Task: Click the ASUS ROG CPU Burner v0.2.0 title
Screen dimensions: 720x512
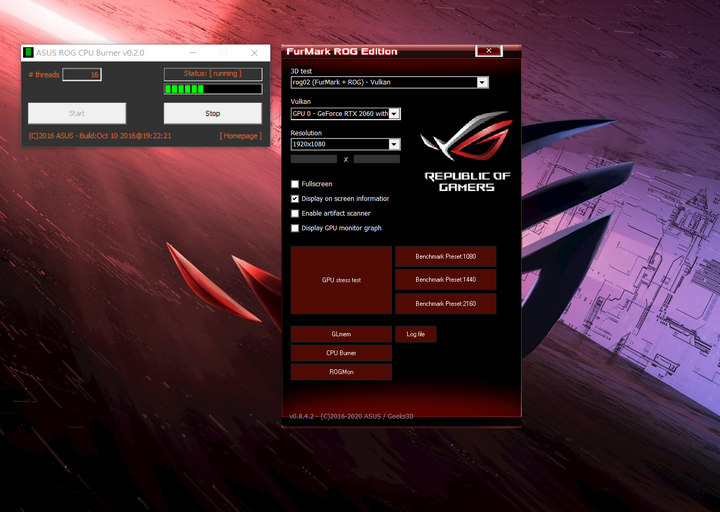Action: tap(90, 53)
